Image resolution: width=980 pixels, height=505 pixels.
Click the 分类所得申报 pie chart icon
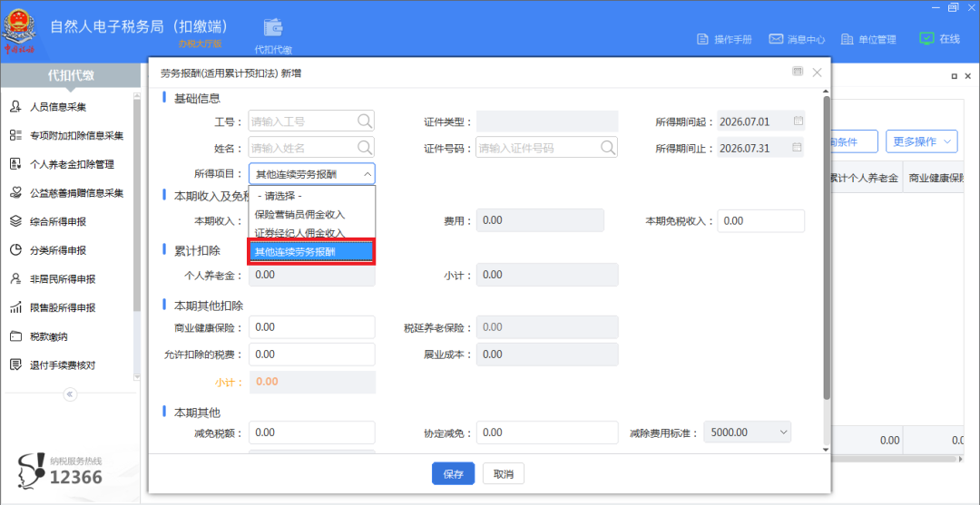[x=16, y=250]
